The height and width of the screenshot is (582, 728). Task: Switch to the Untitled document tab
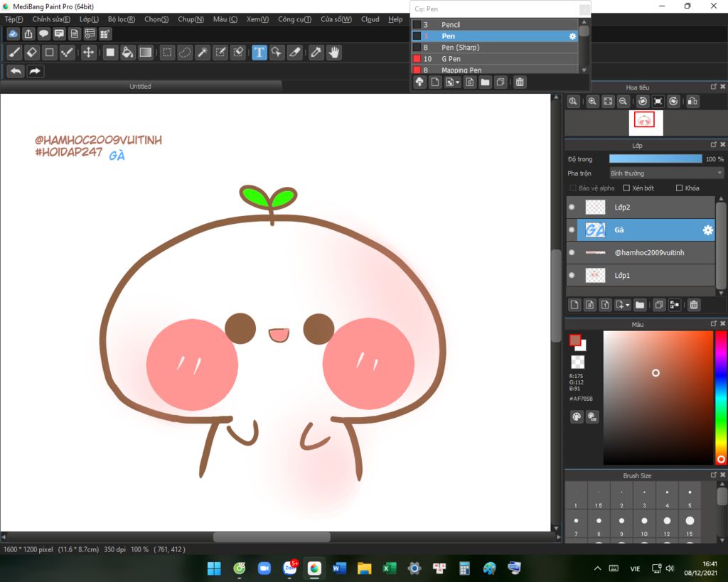coord(141,86)
